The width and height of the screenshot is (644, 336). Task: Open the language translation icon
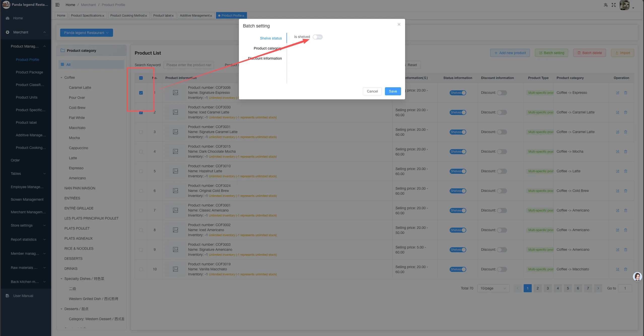605,5
